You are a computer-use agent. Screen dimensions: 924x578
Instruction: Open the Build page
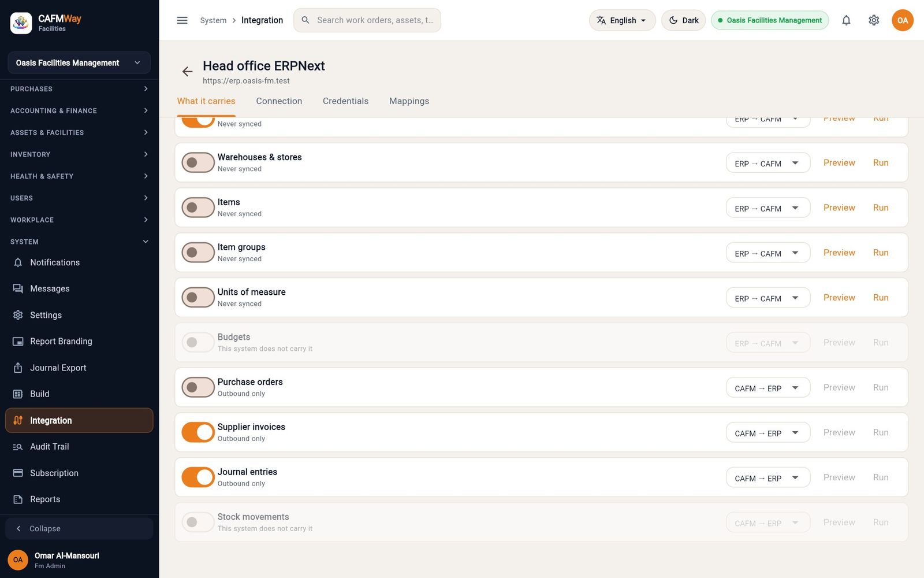point(79,394)
